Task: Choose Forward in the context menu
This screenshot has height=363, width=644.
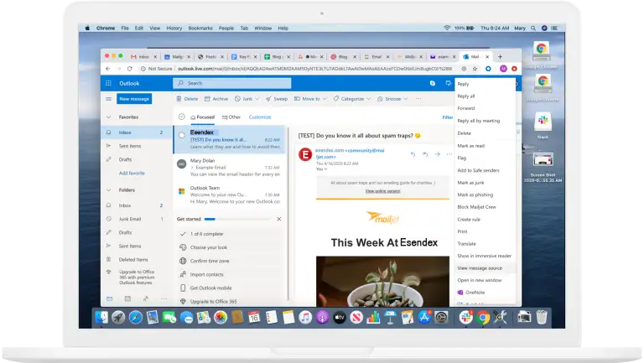Action: pos(466,108)
